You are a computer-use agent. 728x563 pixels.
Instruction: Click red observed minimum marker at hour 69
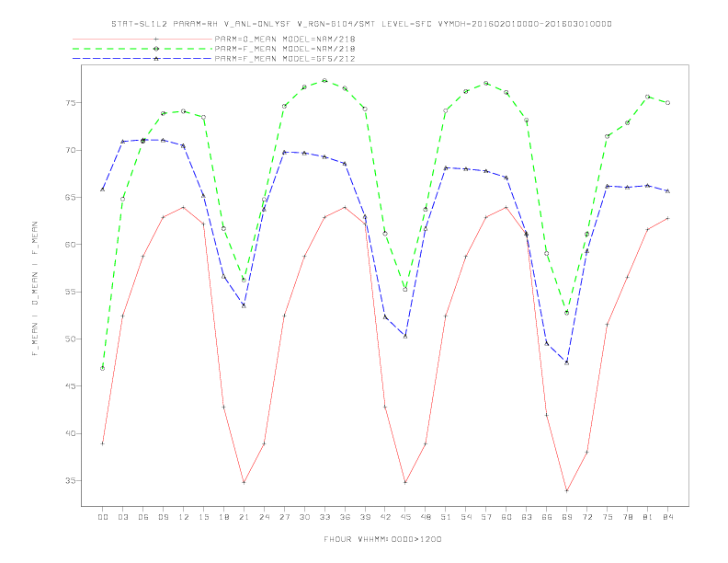[567, 490]
